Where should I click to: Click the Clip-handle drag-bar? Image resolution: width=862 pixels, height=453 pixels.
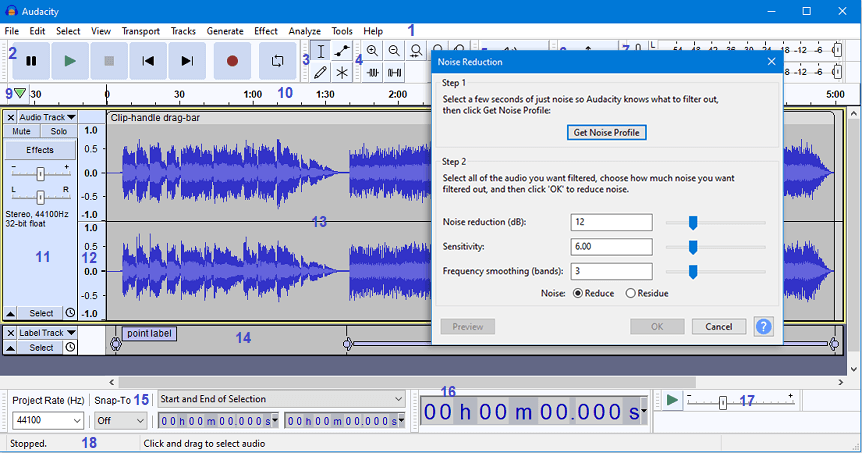click(x=269, y=118)
